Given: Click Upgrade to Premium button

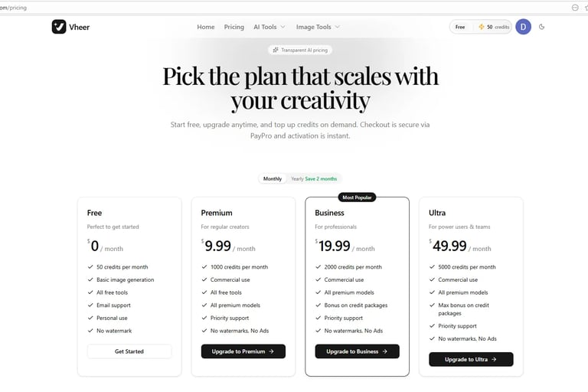Looking at the screenshot, I should [243, 351].
